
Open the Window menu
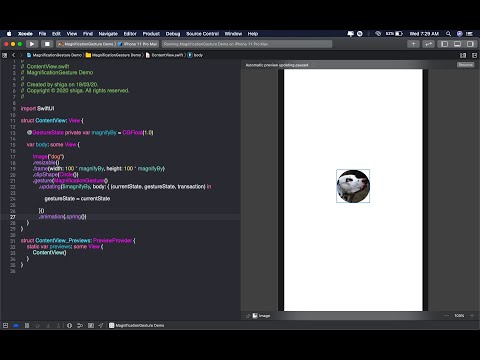[x=233, y=34]
